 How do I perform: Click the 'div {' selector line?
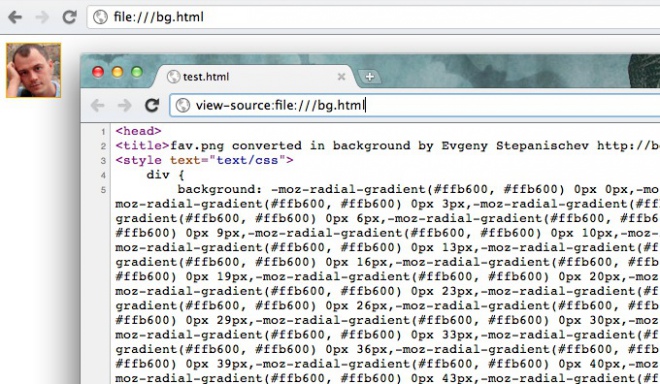point(165,175)
